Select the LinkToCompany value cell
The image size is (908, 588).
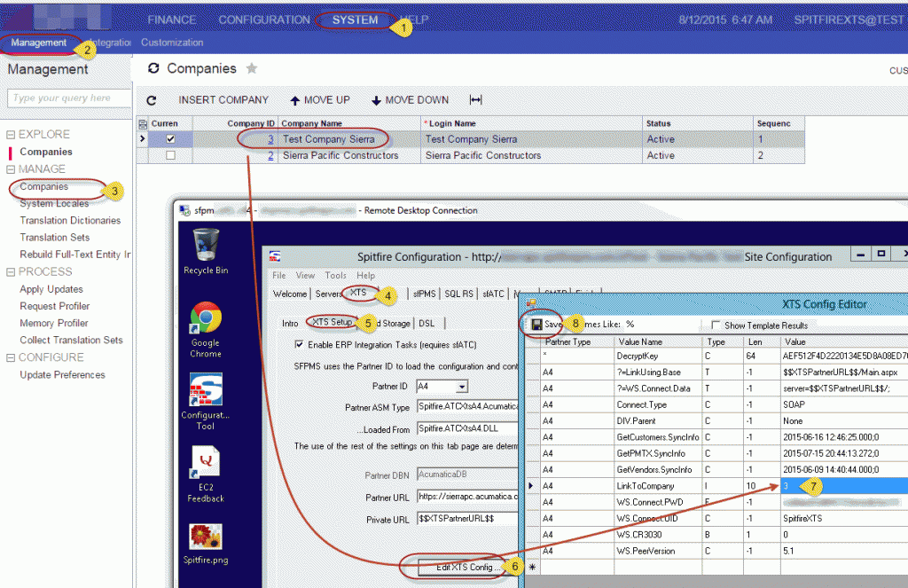(x=844, y=485)
